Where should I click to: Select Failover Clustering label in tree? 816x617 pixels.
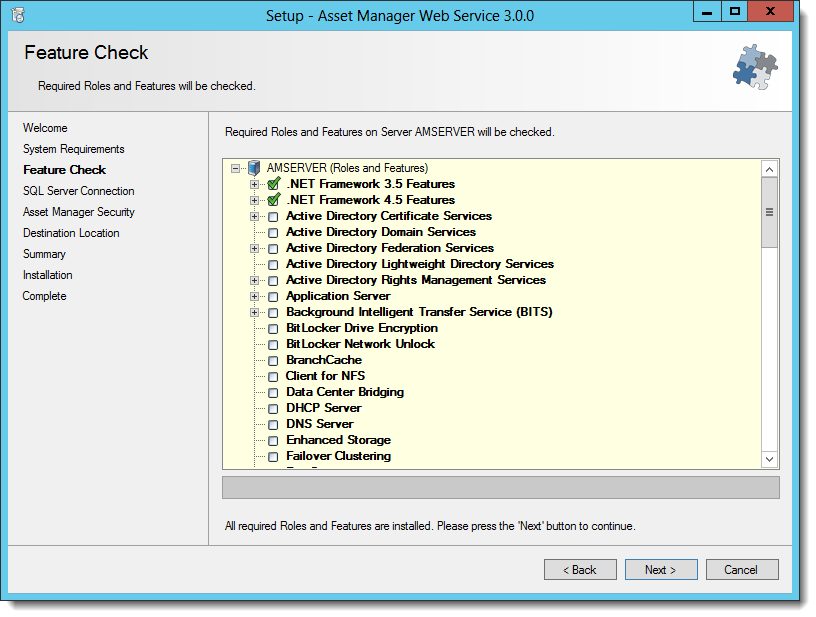pyautogui.click(x=338, y=456)
